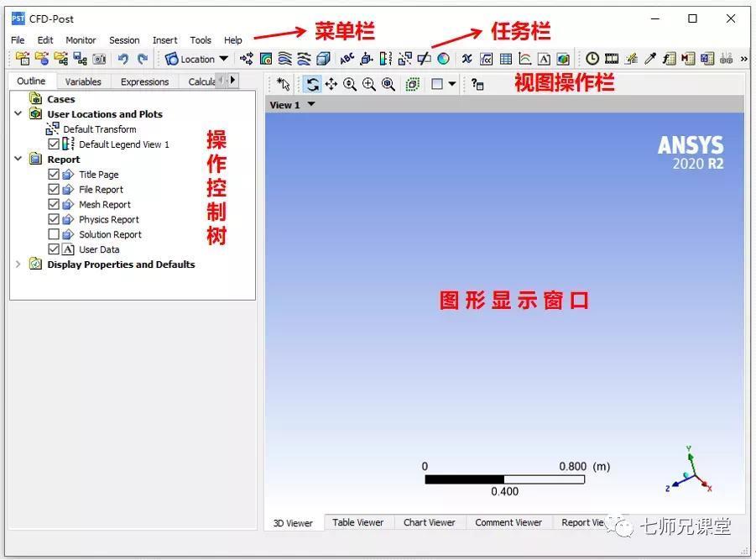756x560 pixels.
Task: Switch to the Chart Viewer tab
Action: (430, 522)
